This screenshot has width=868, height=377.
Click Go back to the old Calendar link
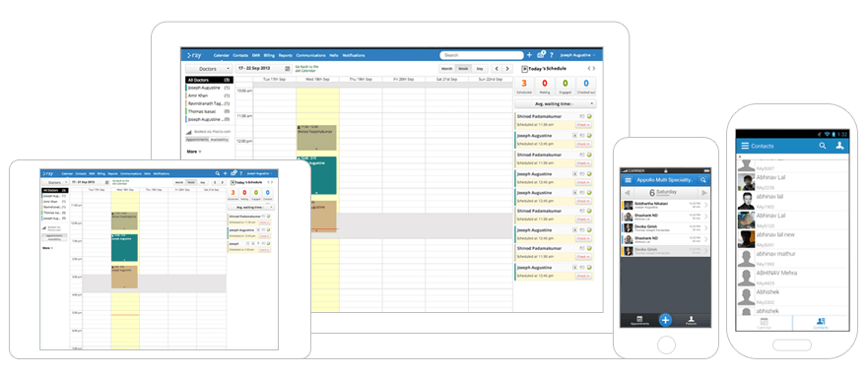click(x=305, y=69)
